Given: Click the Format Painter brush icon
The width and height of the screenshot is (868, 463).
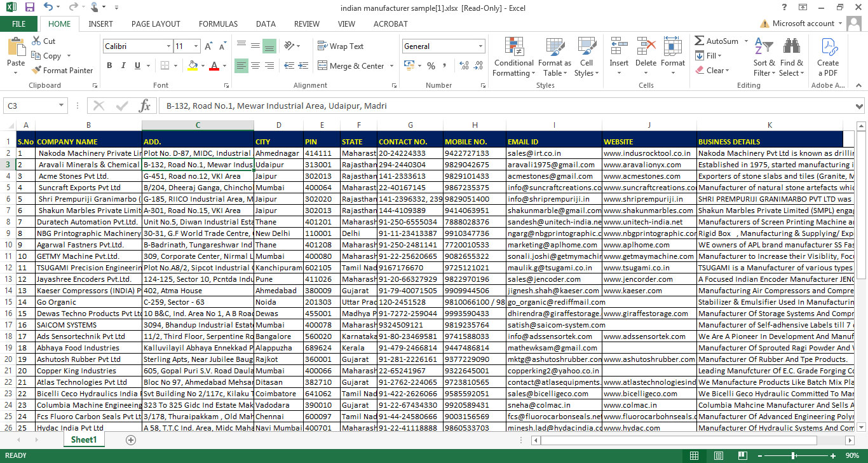Looking at the screenshot, I should click(36, 71).
